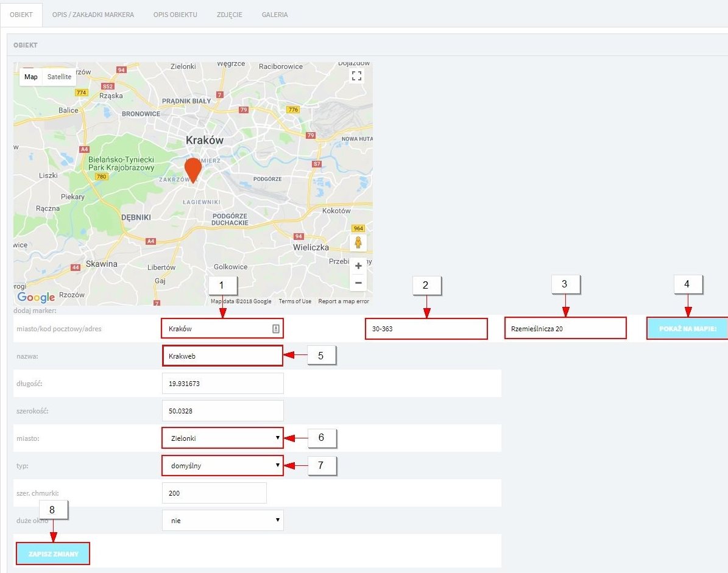Click the Rząska label on map
This screenshot has width=728, height=573.
pos(111,96)
